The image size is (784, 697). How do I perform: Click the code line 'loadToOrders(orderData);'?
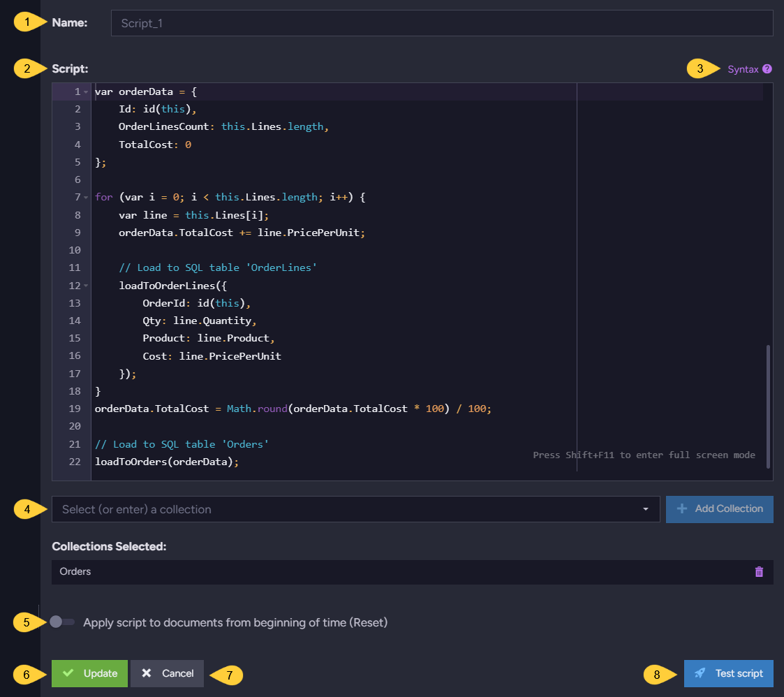pyautogui.click(x=167, y=462)
